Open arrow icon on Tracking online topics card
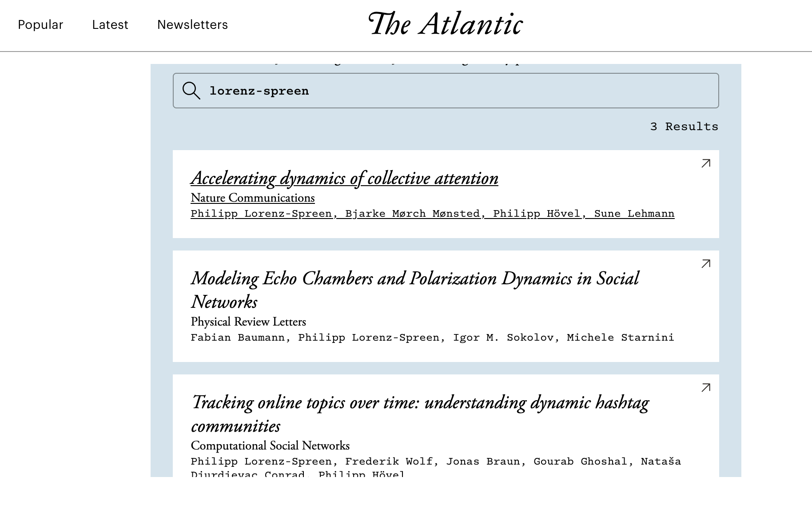 click(705, 388)
